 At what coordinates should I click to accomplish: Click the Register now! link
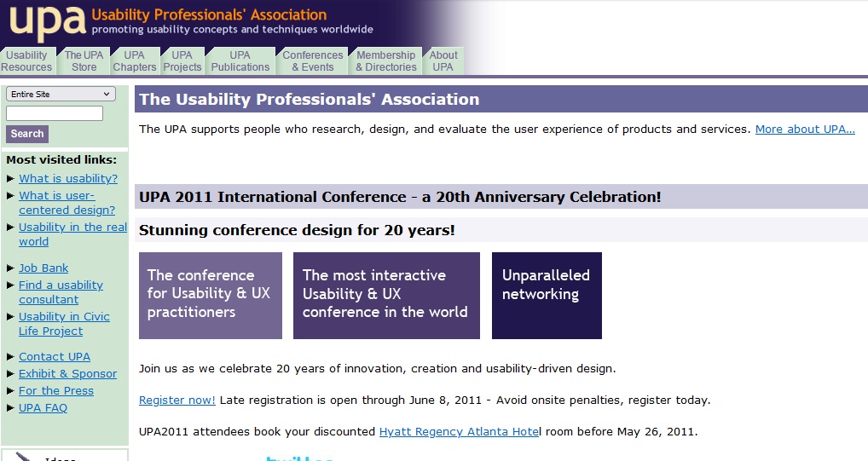coord(177,400)
